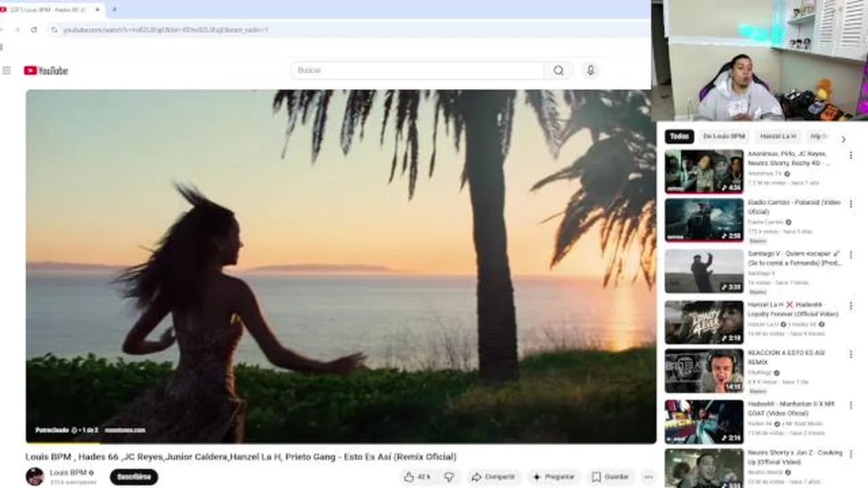Open more actions menu below video
868x488 pixels.
tap(648, 477)
